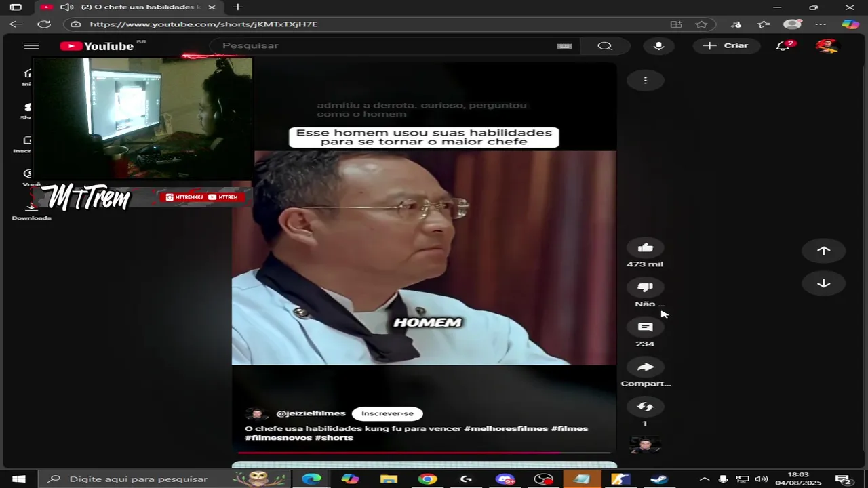Viewport: 868px width, 488px height.
Task: Open Microsoft Edge from the taskbar
Action: [311, 479]
